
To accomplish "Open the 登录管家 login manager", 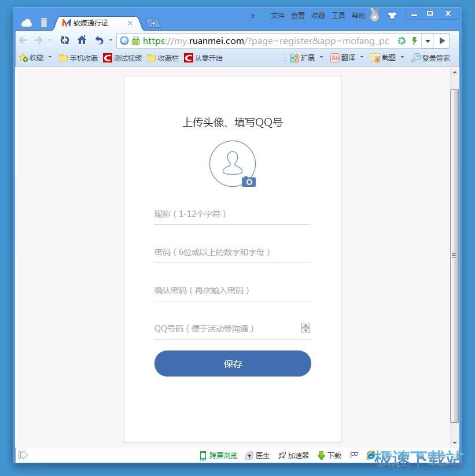I will coord(430,58).
